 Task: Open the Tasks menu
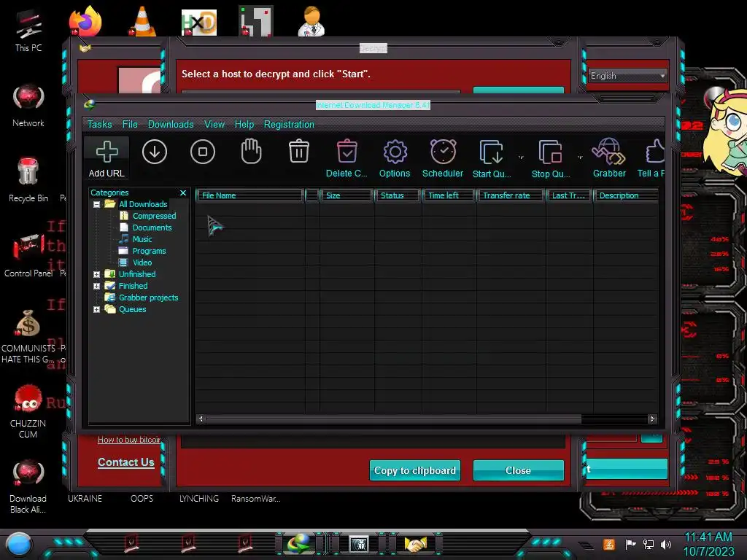[99, 124]
